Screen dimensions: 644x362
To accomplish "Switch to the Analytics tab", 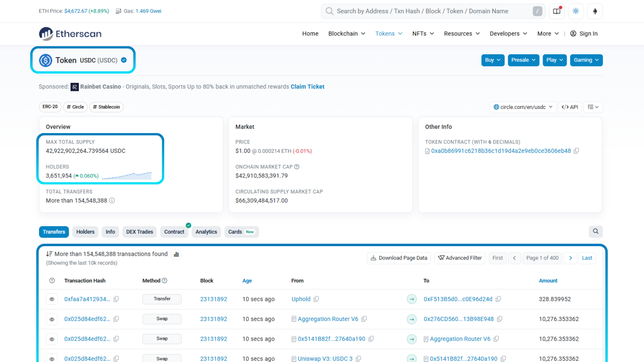I will (x=206, y=232).
